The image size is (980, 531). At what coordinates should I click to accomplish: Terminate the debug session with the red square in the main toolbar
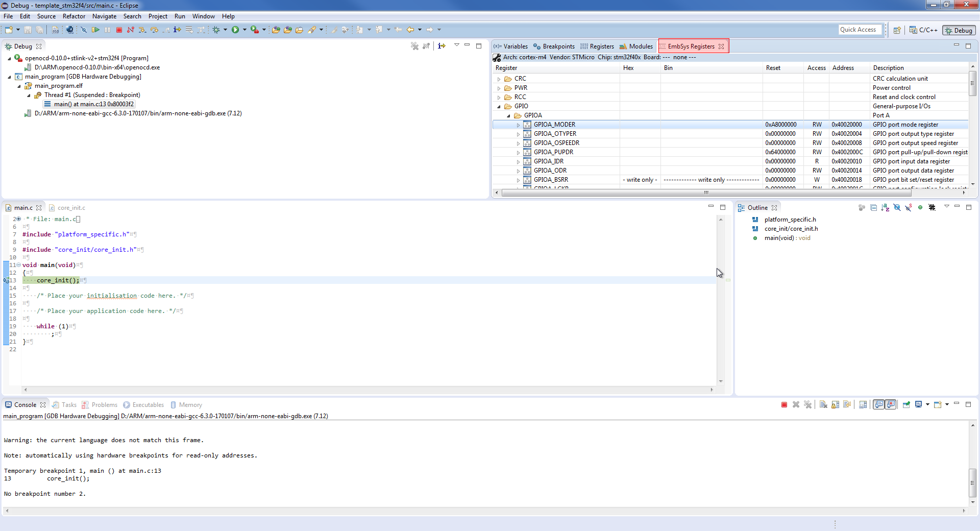tap(119, 30)
